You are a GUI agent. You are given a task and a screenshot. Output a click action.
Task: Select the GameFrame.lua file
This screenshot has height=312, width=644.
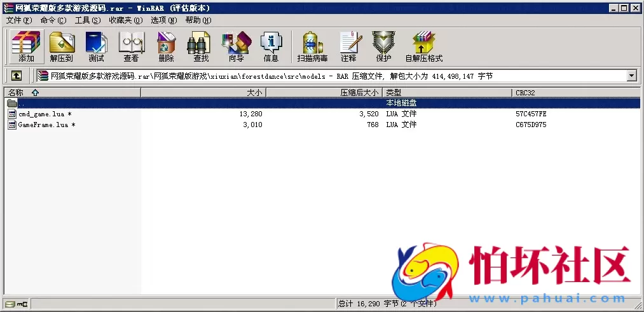click(x=43, y=125)
